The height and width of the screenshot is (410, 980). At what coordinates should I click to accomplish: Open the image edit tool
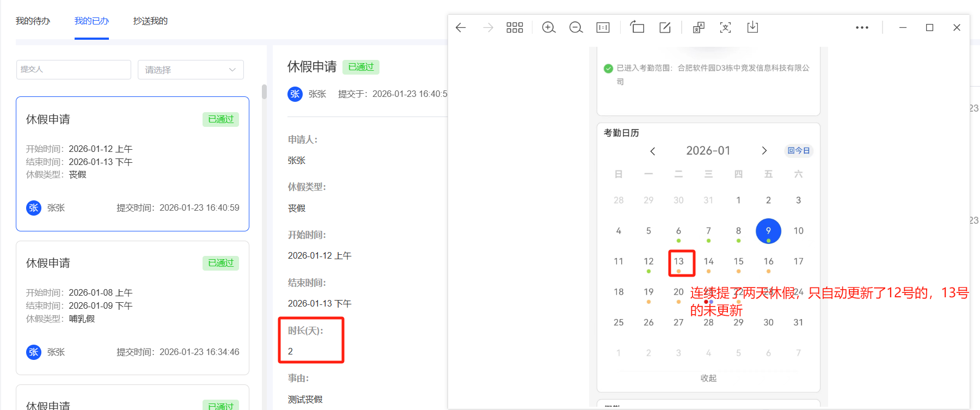coord(665,28)
